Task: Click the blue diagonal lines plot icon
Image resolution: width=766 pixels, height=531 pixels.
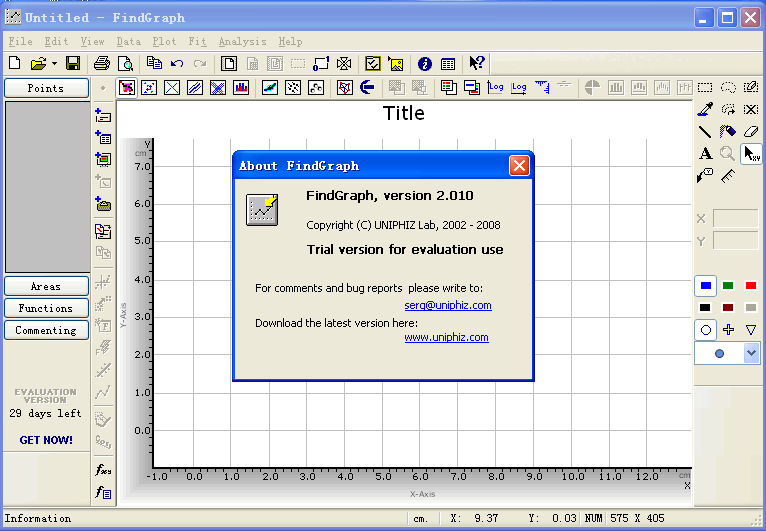Action: point(195,87)
